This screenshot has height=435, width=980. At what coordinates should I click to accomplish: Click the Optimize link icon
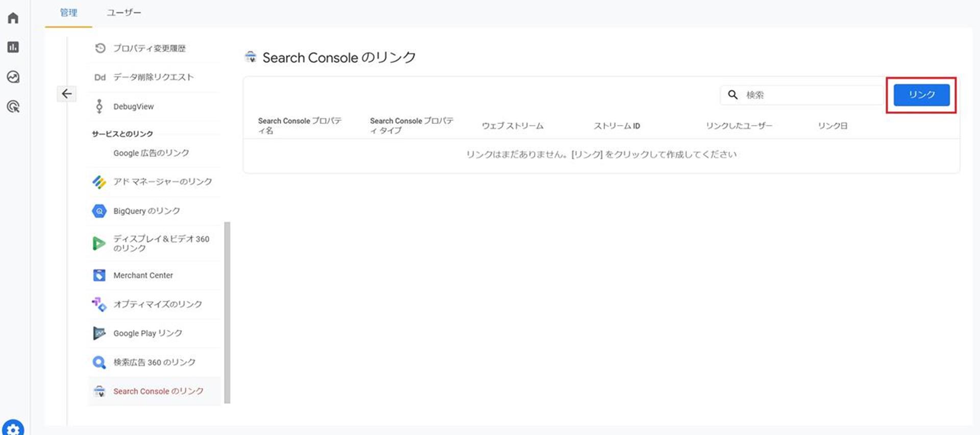(99, 304)
